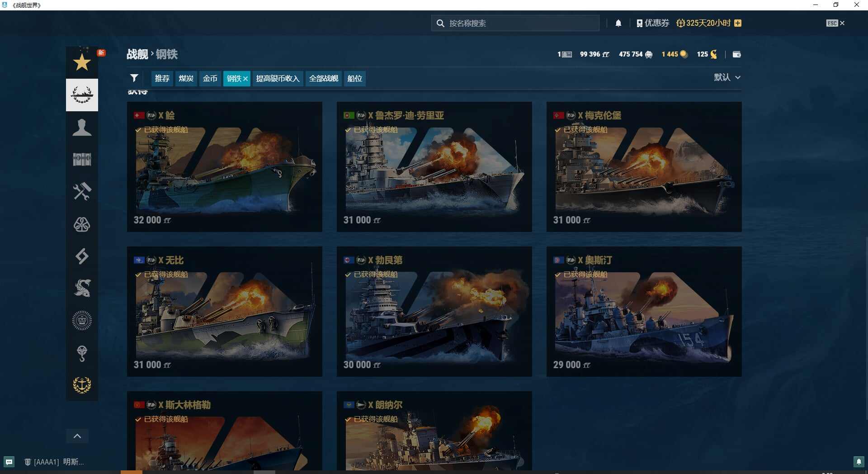Viewport: 868px width, 474px height.
Task: Click the koi fish emblem icon in sidebar
Action: (82, 288)
